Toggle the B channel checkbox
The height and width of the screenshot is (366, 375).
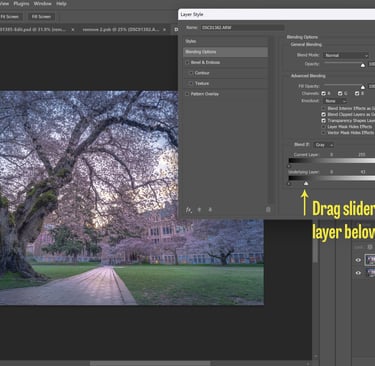point(357,94)
